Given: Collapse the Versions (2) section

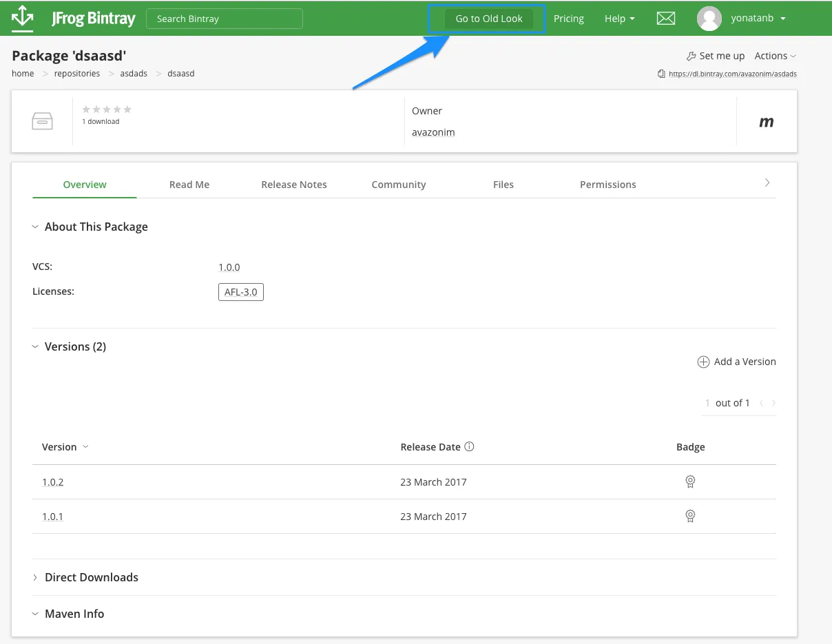Looking at the screenshot, I should pyautogui.click(x=35, y=346).
